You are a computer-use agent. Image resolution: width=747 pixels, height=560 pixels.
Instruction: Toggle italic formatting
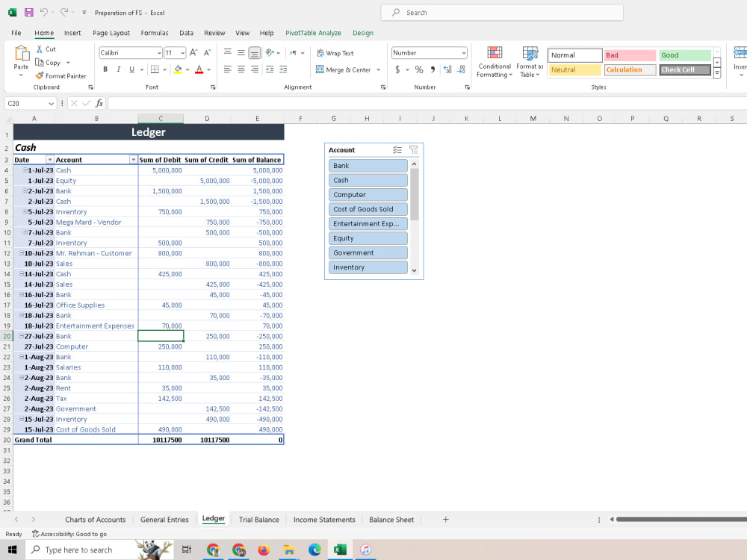119,69
